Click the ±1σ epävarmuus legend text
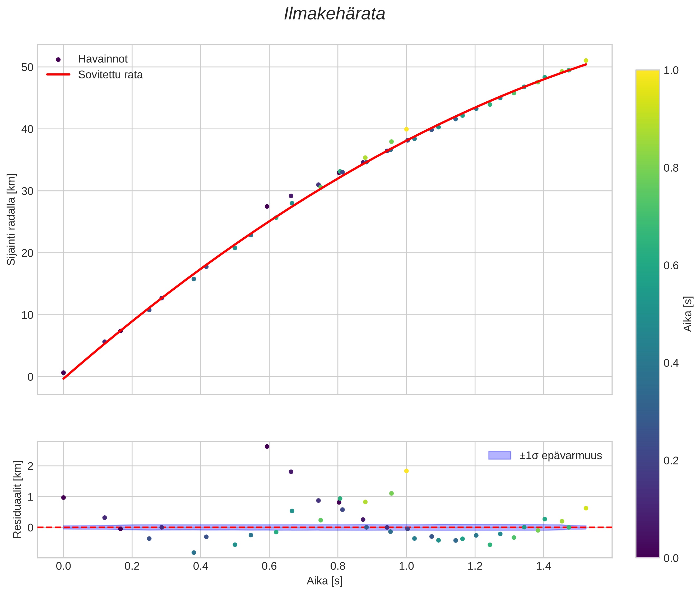Image resolution: width=700 pixels, height=593 pixels. coord(560,455)
